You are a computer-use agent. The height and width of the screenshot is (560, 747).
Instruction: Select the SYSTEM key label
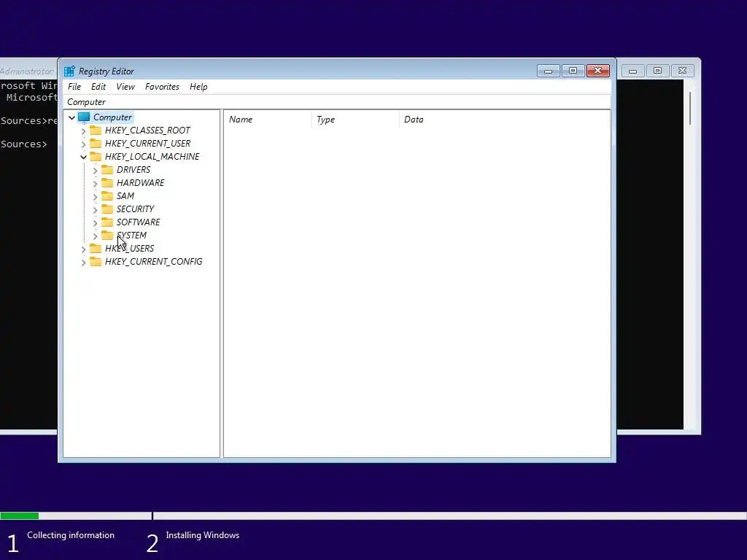(131, 236)
